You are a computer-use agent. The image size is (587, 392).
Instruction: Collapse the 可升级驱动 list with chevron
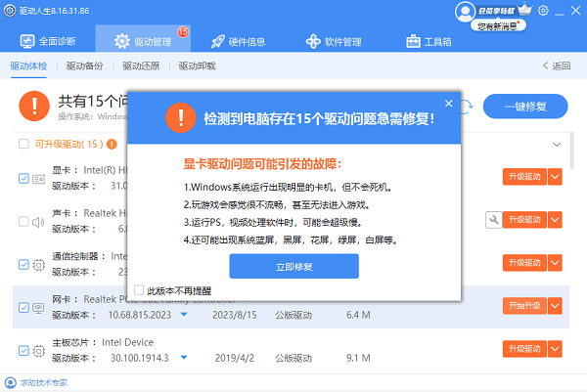click(x=557, y=145)
